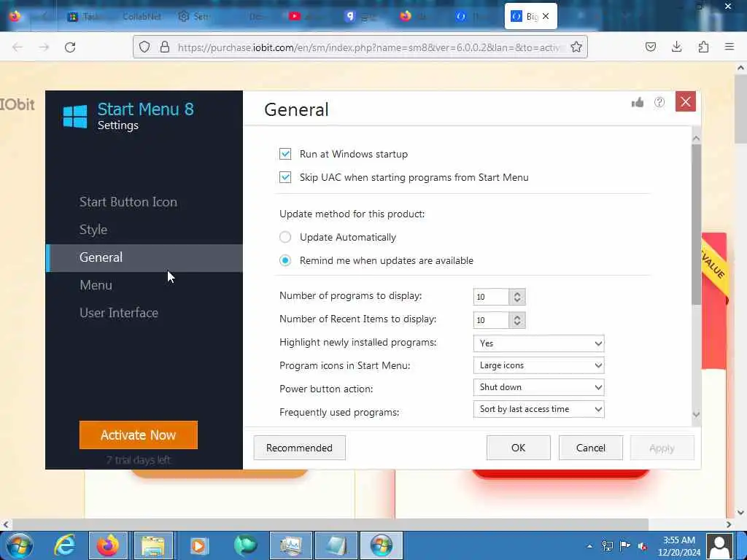This screenshot has width=747, height=560.
Task: Click the Windows Start orb on taskbar
Action: (x=19, y=545)
